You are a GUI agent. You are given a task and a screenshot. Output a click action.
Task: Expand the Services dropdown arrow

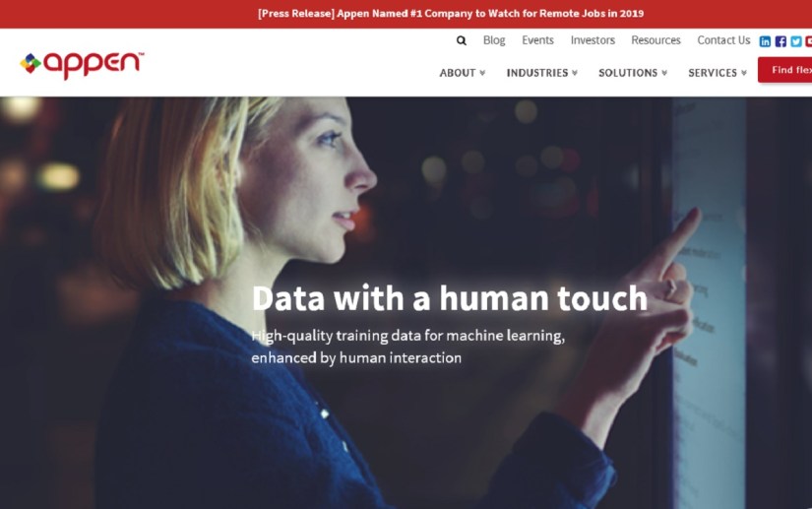[744, 73]
